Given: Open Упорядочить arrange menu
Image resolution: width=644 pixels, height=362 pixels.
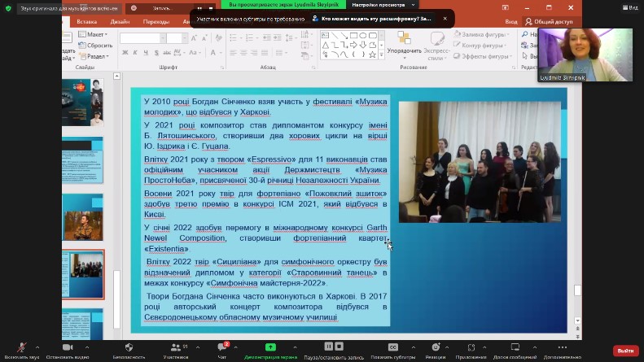Looking at the screenshot, I should [404, 44].
